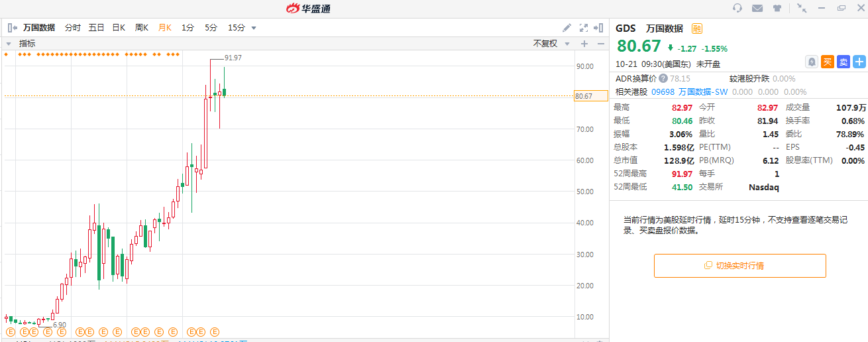The width and height of the screenshot is (868, 342).
Task: Click the 总市值 value 128.9亿
Action: tap(679, 160)
